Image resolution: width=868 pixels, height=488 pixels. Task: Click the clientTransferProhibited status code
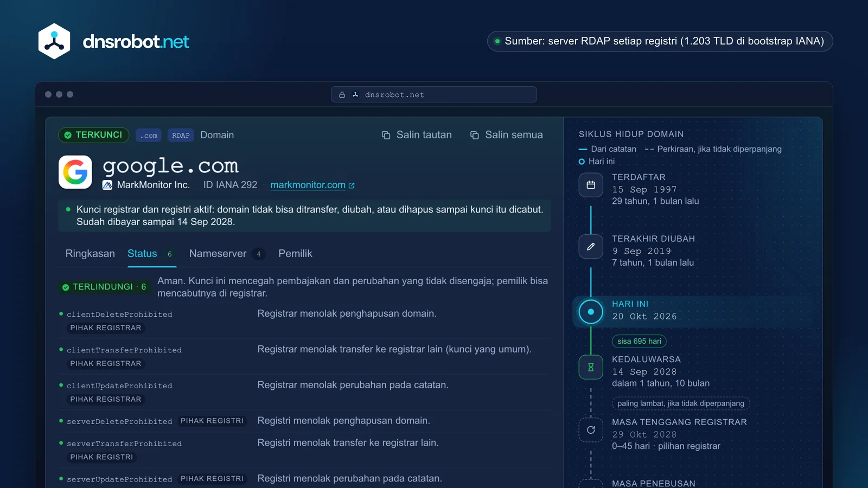coord(124,350)
